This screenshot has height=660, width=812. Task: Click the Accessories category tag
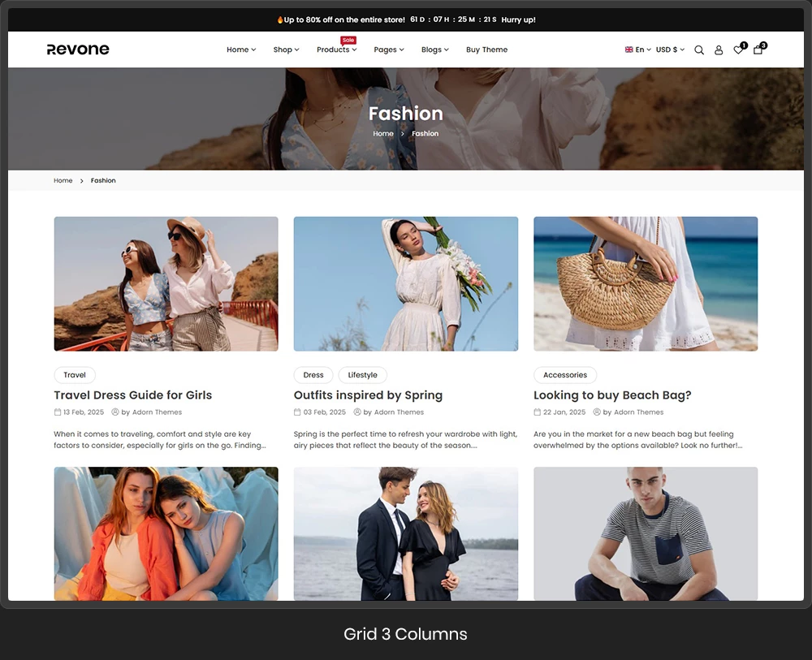(x=565, y=375)
